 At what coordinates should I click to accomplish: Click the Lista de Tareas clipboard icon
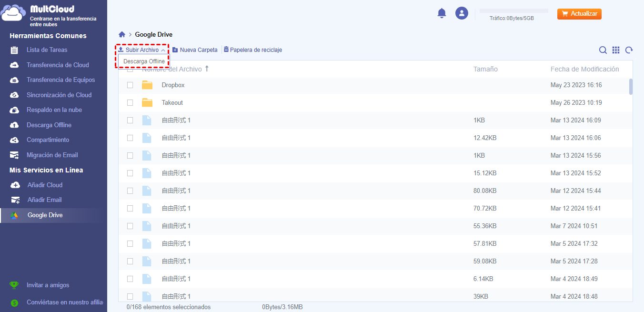coord(14,50)
